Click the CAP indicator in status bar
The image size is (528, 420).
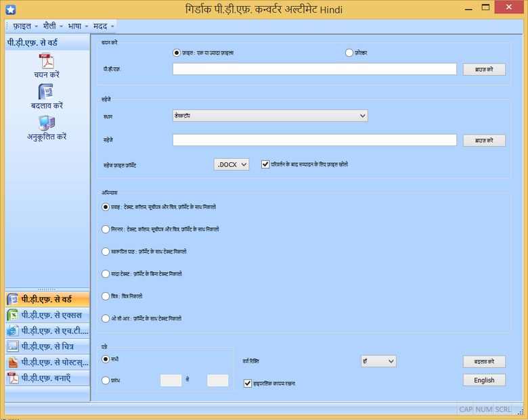click(x=466, y=409)
